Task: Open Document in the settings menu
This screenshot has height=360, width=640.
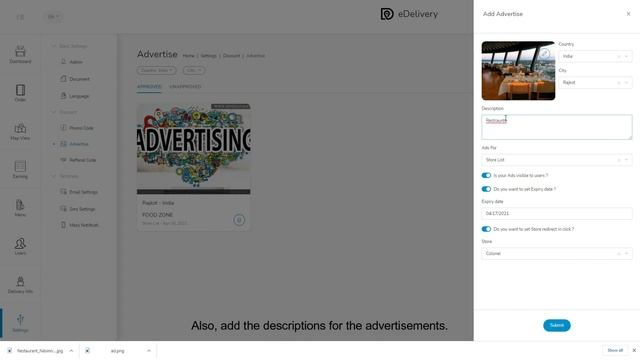Action: pyautogui.click(x=75, y=79)
